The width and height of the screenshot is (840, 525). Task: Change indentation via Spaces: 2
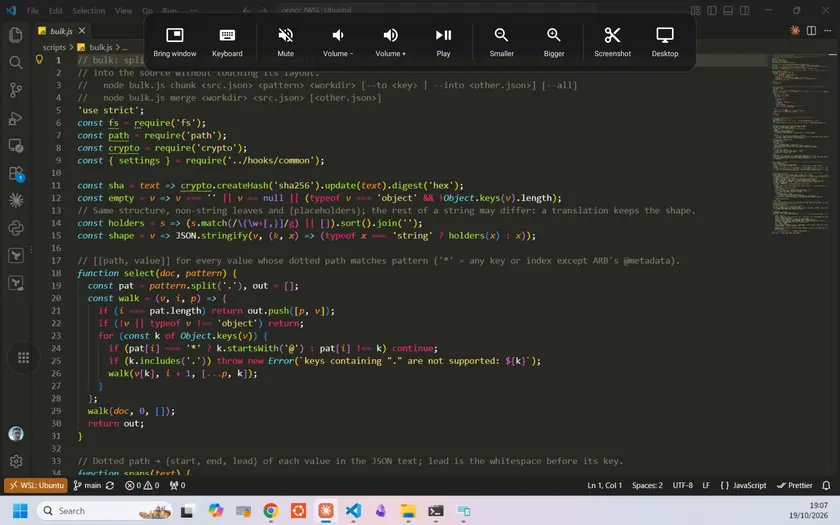[647, 485]
